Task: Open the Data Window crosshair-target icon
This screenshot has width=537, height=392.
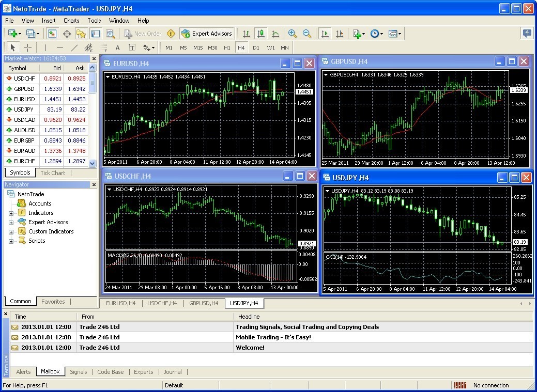Action: click(67, 34)
